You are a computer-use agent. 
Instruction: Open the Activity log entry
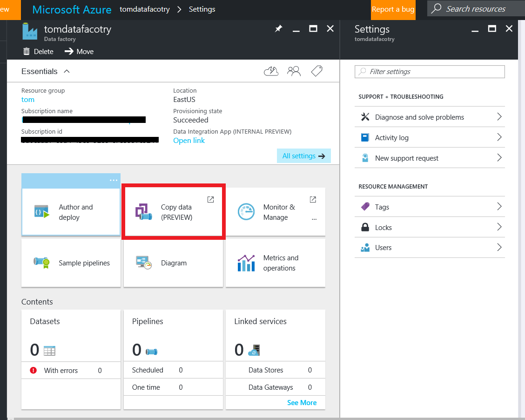pos(430,137)
